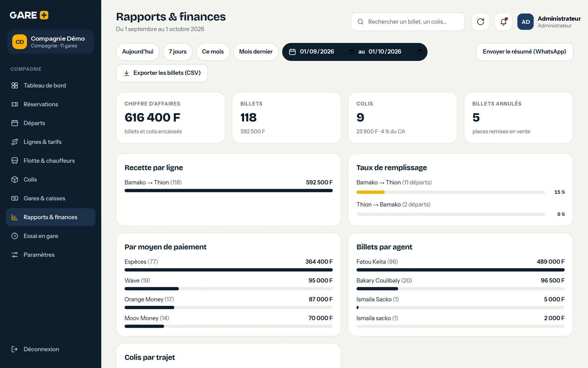Click Déconnexion to log out
The width and height of the screenshot is (588, 368).
coord(50,349)
